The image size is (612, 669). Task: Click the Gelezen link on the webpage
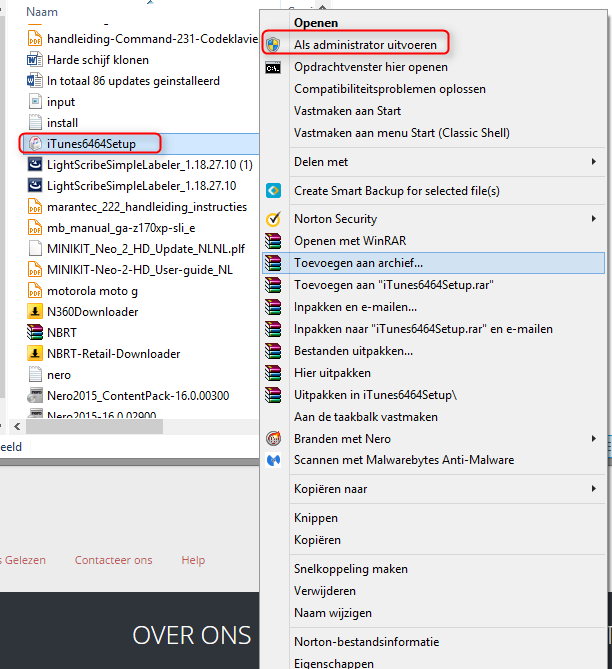tap(25, 560)
